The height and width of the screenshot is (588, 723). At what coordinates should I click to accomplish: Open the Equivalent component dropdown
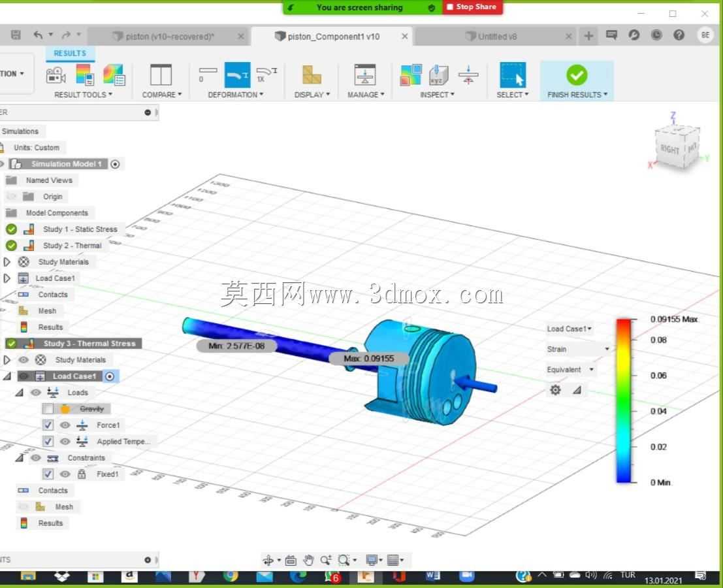click(570, 370)
